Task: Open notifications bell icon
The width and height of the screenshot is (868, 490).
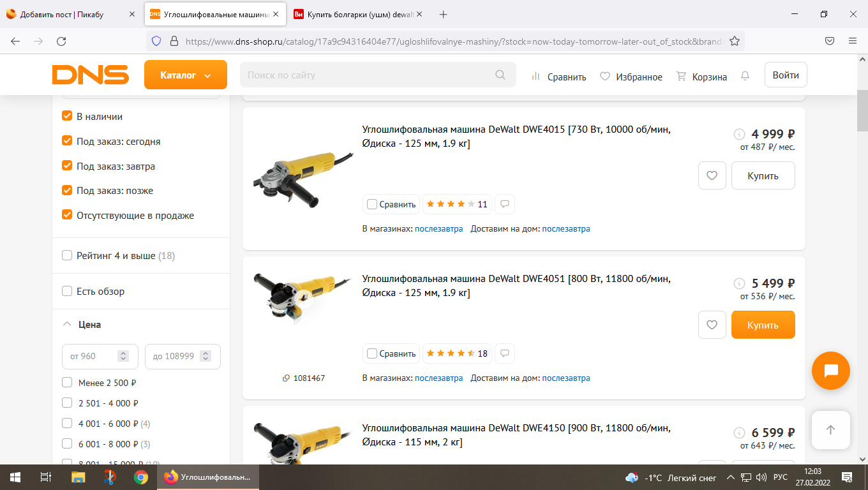Action: (745, 76)
